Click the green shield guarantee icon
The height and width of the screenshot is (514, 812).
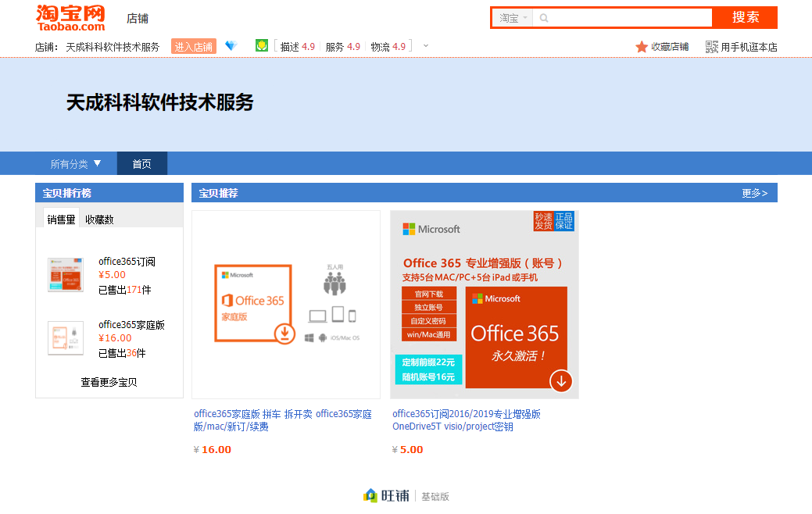(262, 45)
